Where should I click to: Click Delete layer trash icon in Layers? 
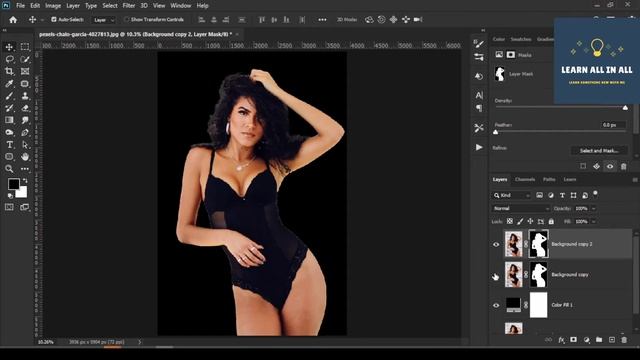point(624,340)
